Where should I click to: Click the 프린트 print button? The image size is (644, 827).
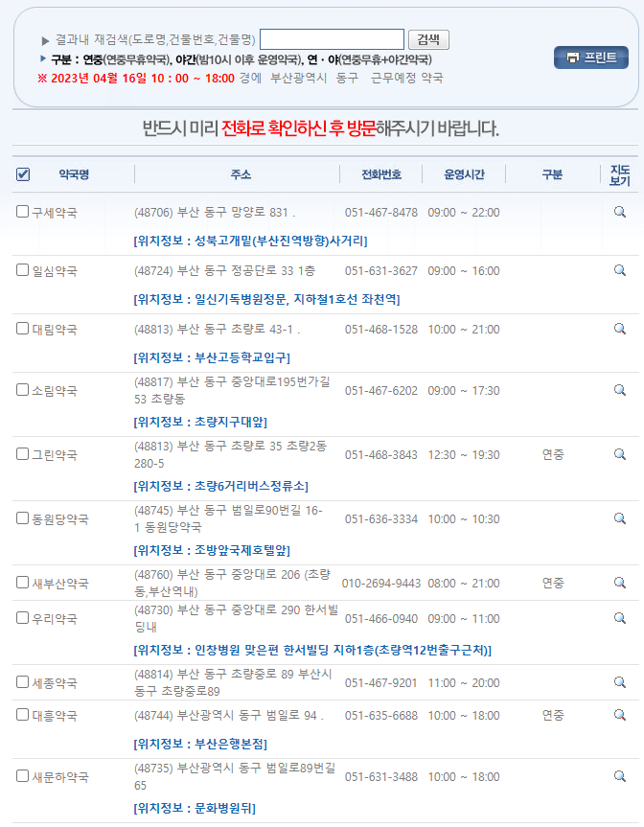(x=590, y=57)
